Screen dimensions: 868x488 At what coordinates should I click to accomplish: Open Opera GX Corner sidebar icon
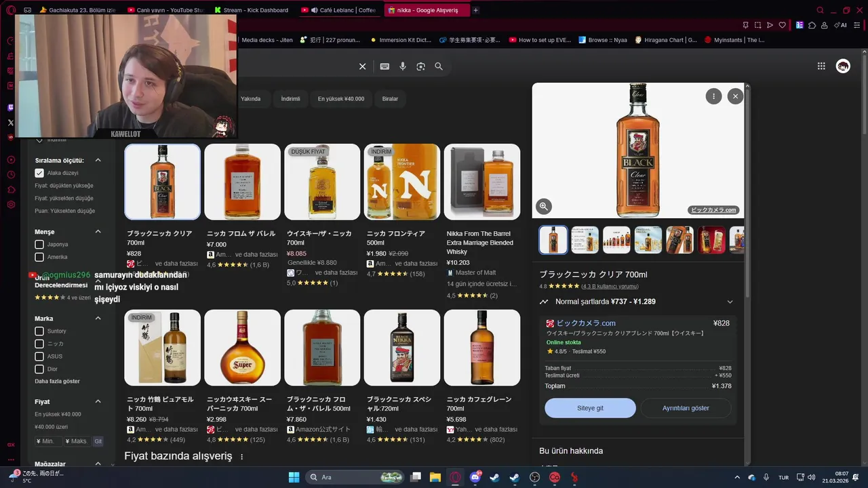[11, 445]
